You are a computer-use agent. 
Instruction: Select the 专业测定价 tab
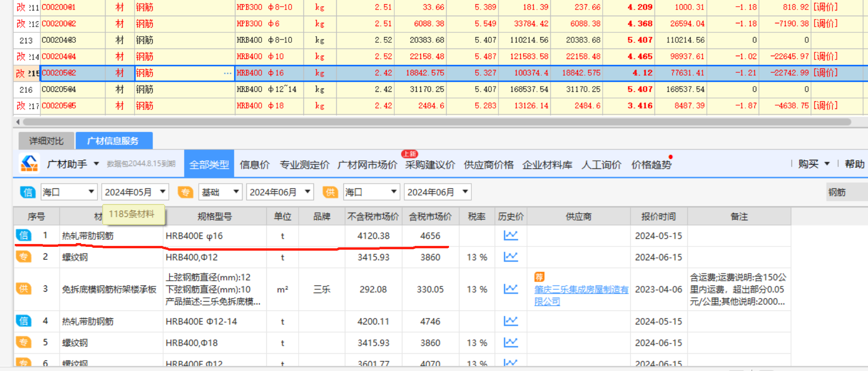coord(304,165)
